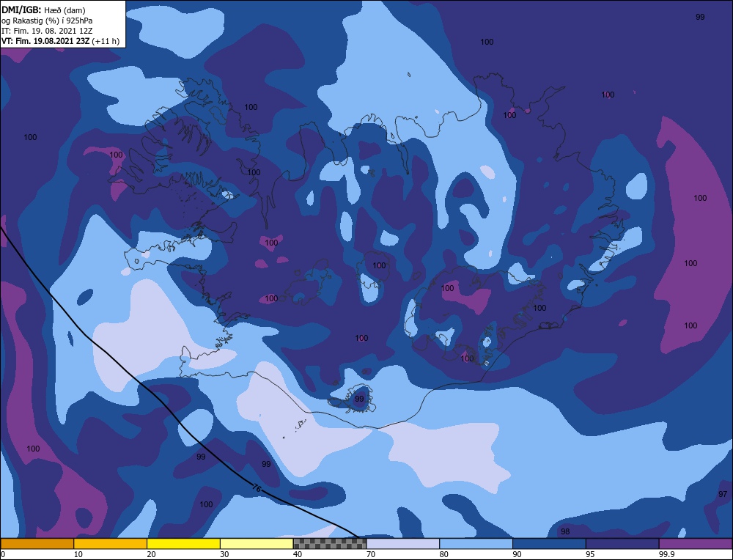Click the '80' legend tick label
The height and width of the screenshot is (560, 733).
444,554
